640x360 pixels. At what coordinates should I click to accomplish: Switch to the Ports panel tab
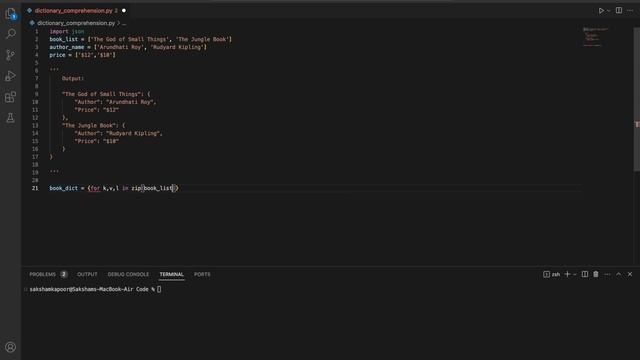[x=202, y=274]
